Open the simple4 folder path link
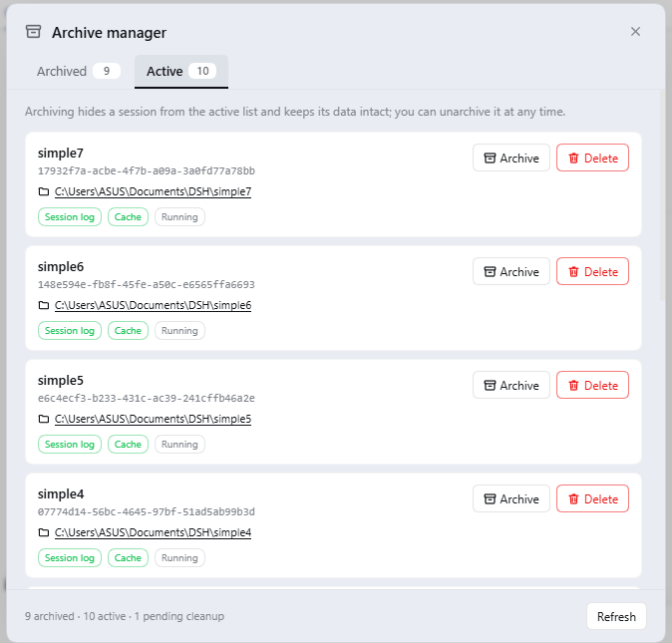This screenshot has height=643, width=672. [x=153, y=532]
